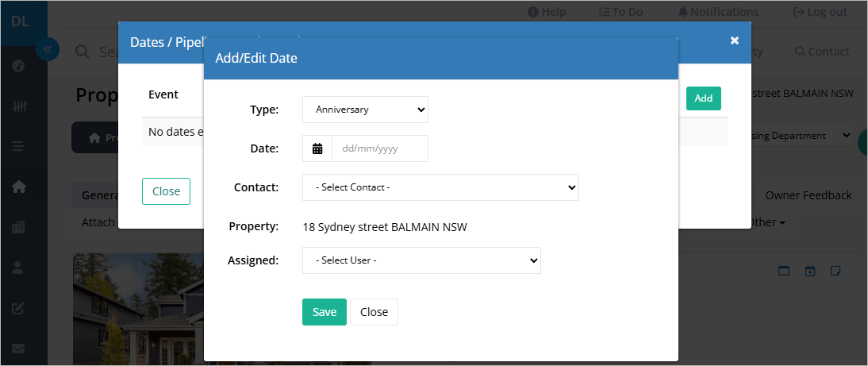The height and width of the screenshot is (366, 868).
Task: Click the sticky note icon on the right
Action: pos(836,271)
